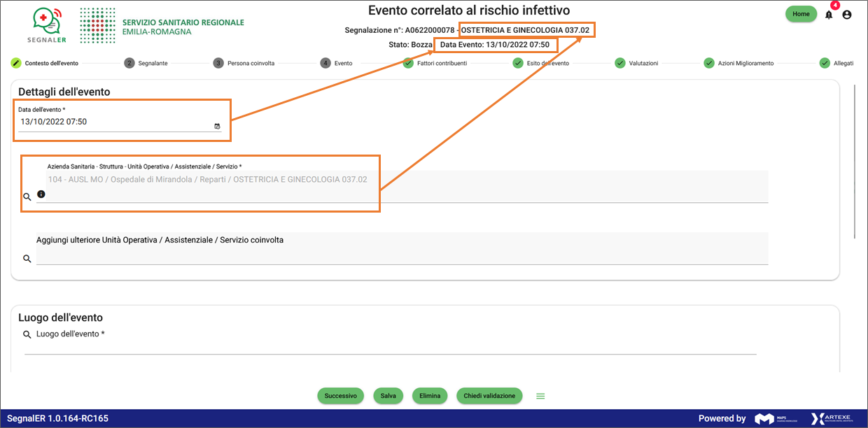This screenshot has width=868, height=428.
Task: Click the Data dell'evento input field
Action: click(x=112, y=122)
